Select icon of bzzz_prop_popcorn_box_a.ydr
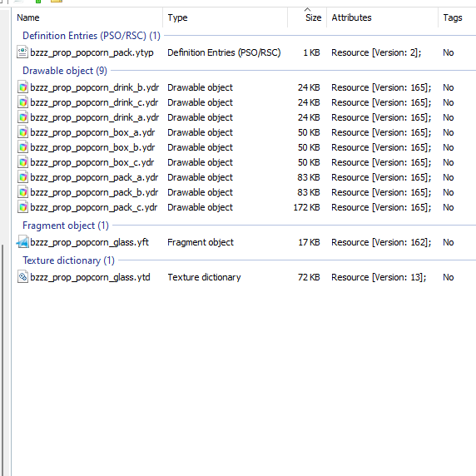476x476 pixels. [22, 132]
